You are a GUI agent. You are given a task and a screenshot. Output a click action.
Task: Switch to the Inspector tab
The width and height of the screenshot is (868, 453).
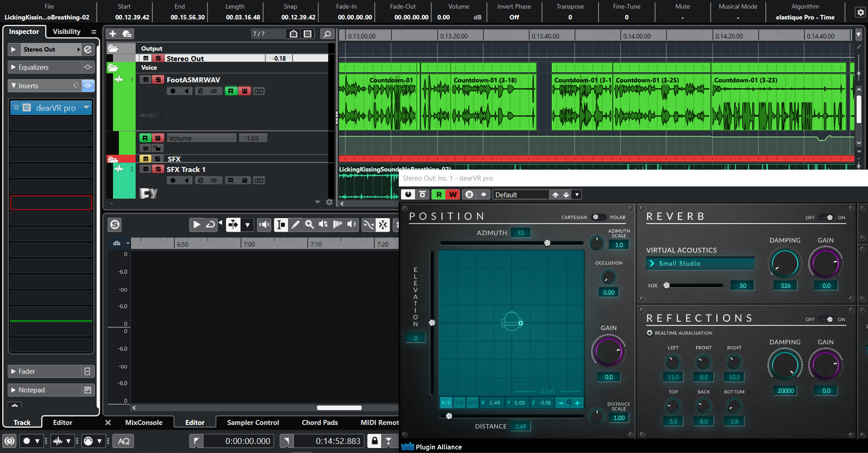click(24, 32)
